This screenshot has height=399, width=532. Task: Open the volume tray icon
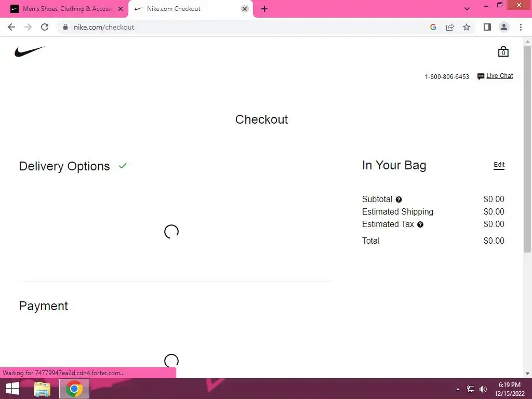tap(483, 389)
